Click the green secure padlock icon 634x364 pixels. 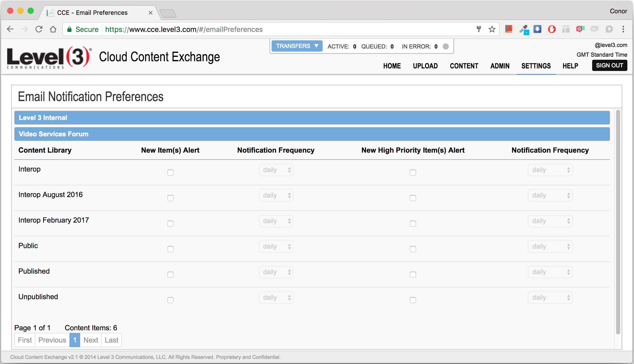[x=69, y=29]
